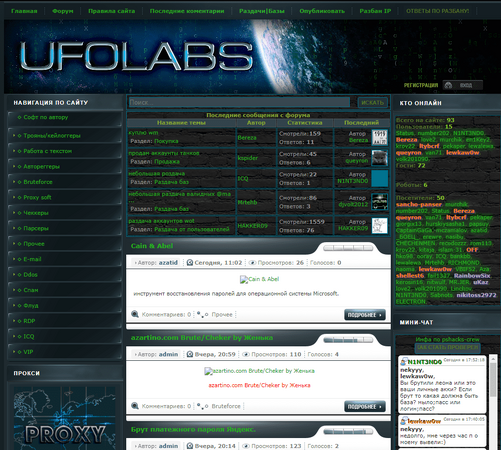This screenshot has width=501, height=450.
Task: Click into the Поиск search field
Action: tap(239, 102)
